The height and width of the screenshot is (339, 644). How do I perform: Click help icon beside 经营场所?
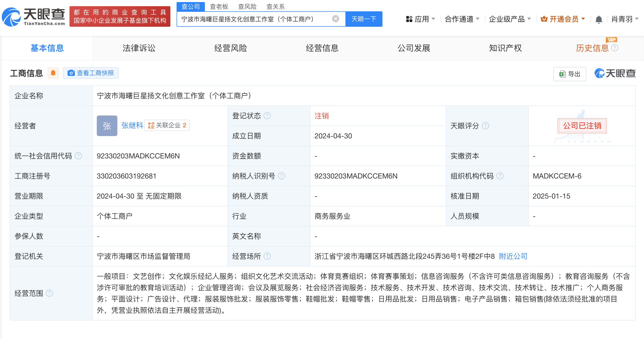click(267, 256)
